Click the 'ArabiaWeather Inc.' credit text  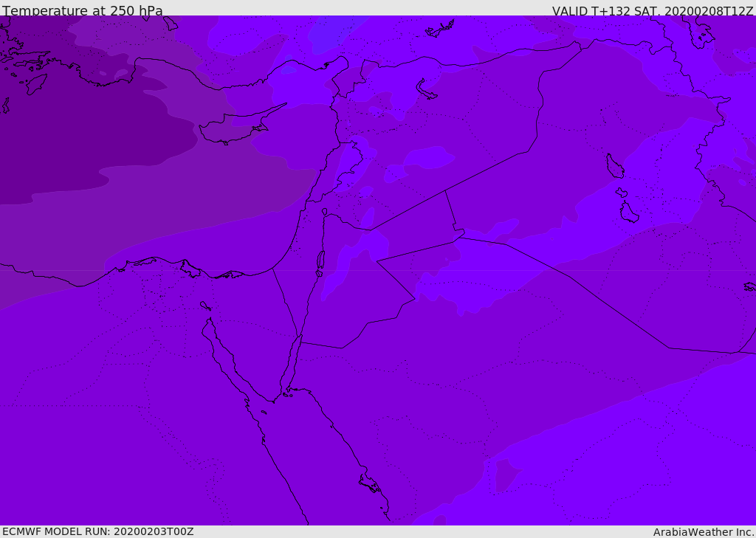pos(704,532)
